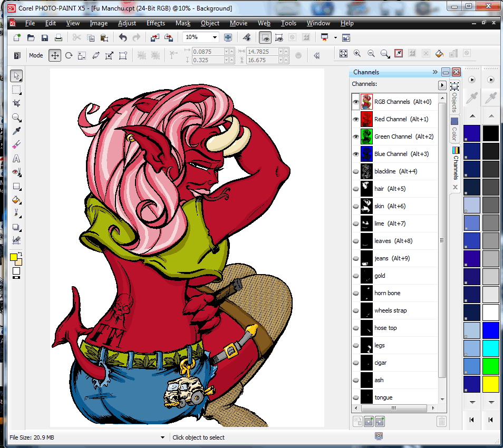Select the Pick tool in the toolbox

[16, 75]
